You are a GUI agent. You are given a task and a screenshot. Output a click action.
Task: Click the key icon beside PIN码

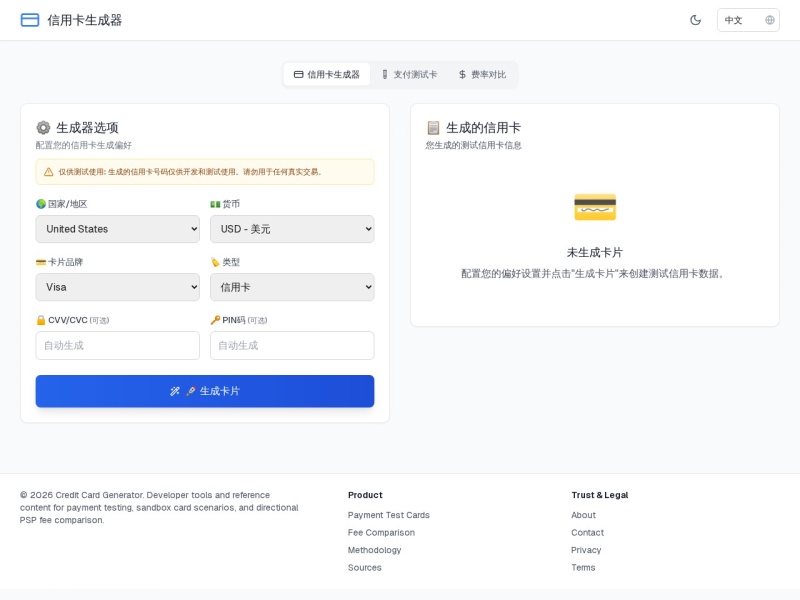(x=215, y=320)
